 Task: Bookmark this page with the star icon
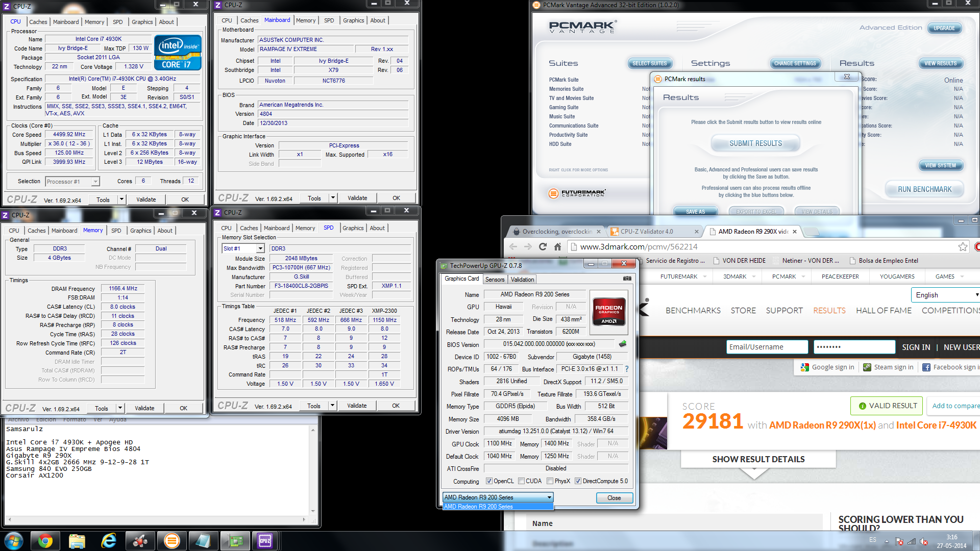[x=963, y=247]
